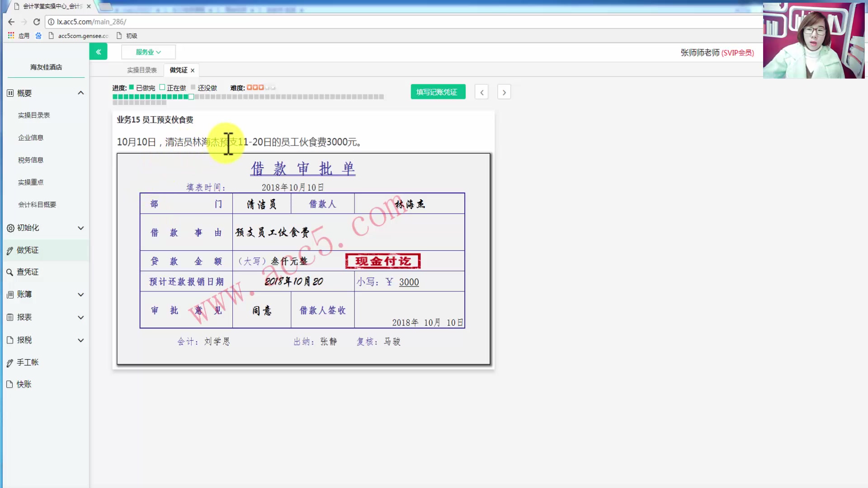Screen dimensions: 868x488
Task: Open the 服务业 industry dropdown
Action: coord(148,52)
